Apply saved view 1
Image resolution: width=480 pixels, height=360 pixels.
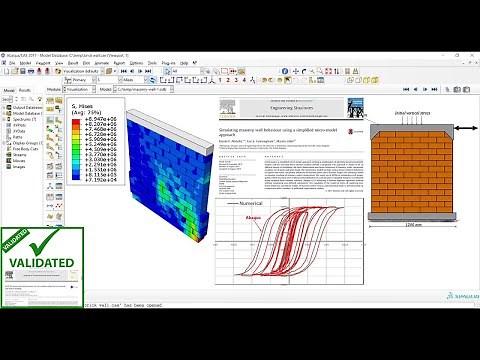pos(220,80)
